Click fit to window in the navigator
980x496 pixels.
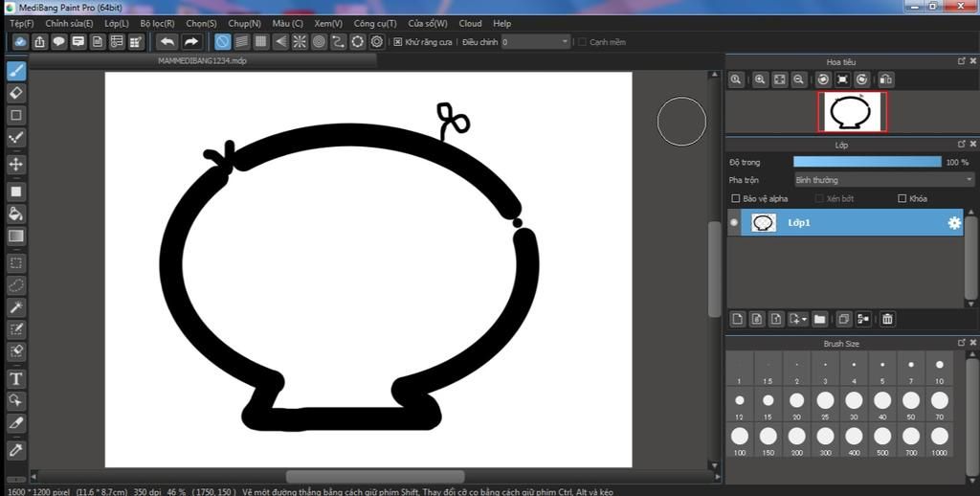pos(779,79)
